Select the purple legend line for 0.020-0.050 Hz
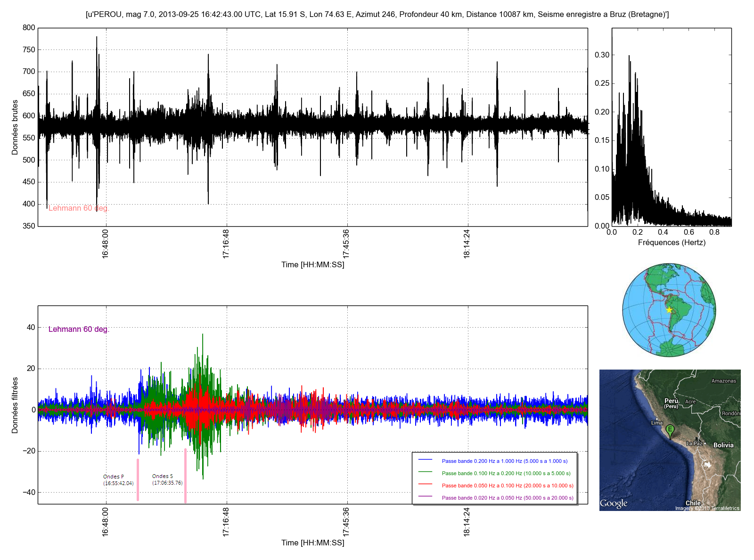754x560 pixels. click(425, 496)
